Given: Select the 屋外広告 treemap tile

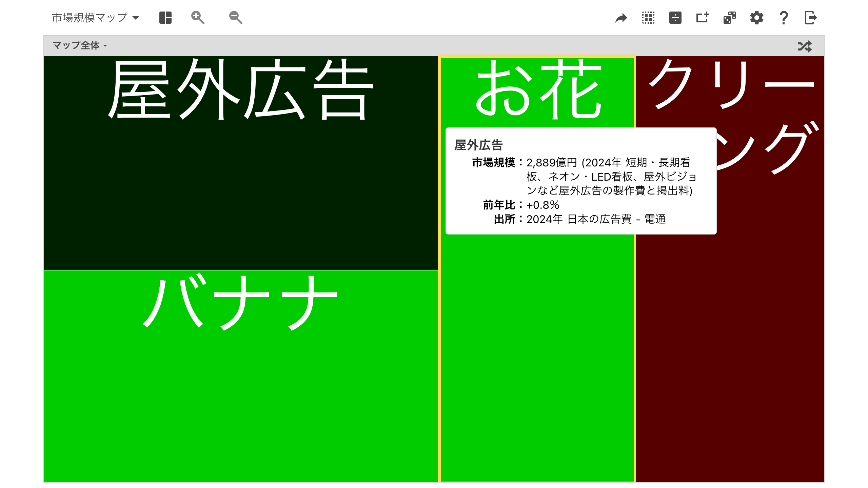Looking at the screenshot, I should pyautogui.click(x=241, y=163).
